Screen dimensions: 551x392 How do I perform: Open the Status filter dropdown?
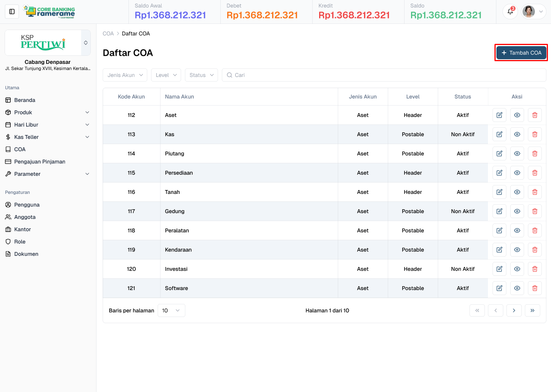click(x=201, y=75)
